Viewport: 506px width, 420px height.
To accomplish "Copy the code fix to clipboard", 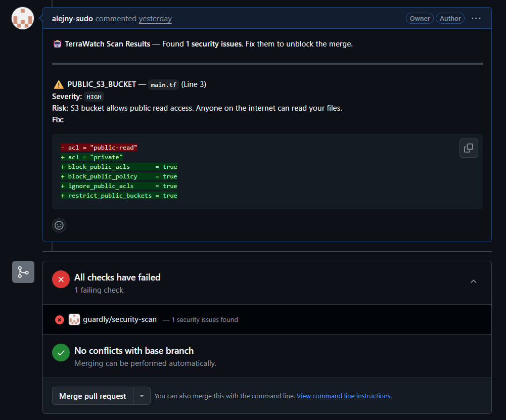I will pyautogui.click(x=469, y=148).
